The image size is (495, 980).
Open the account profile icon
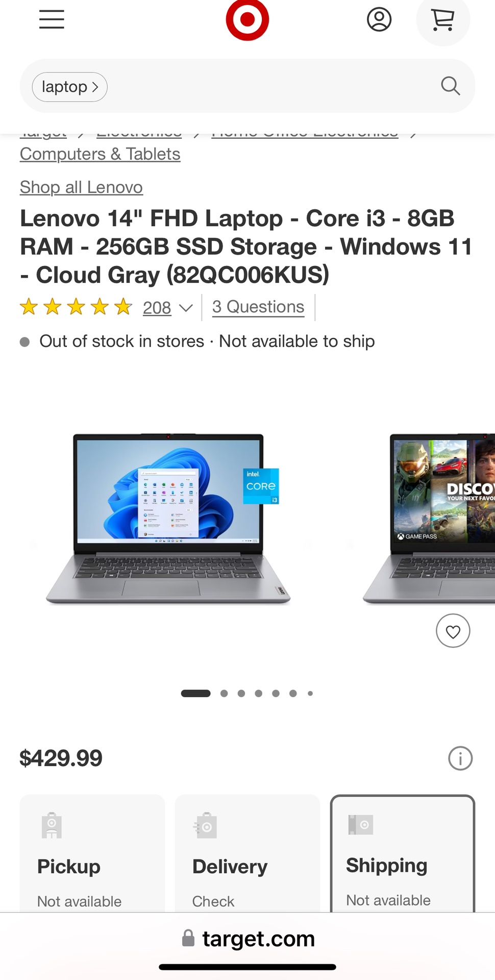379,19
